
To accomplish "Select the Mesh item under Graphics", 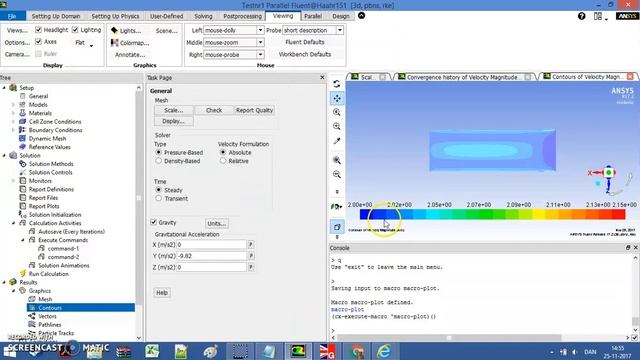I will [x=45, y=299].
